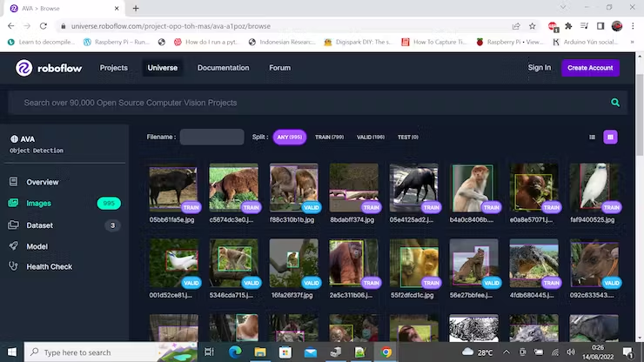Click the Health Check stethoscope icon

point(14,267)
